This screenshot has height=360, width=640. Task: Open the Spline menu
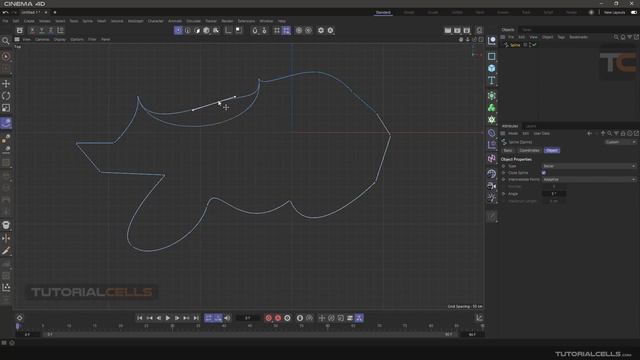pos(87,21)
